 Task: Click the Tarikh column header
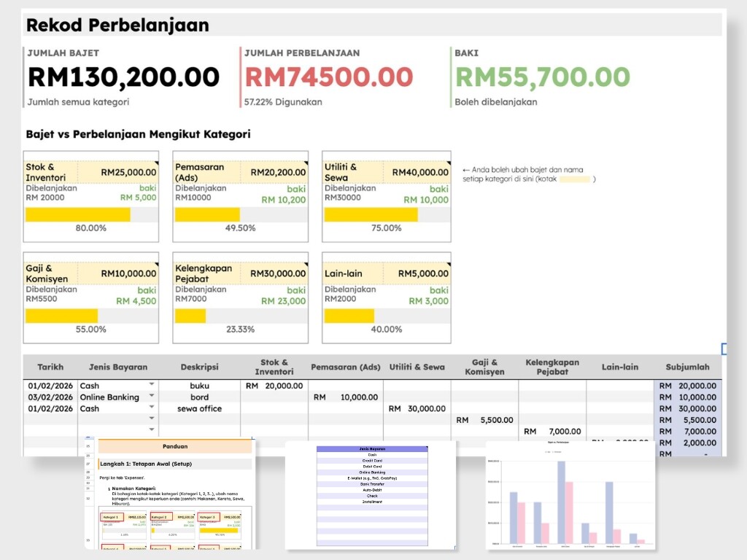tap(50, 367)
